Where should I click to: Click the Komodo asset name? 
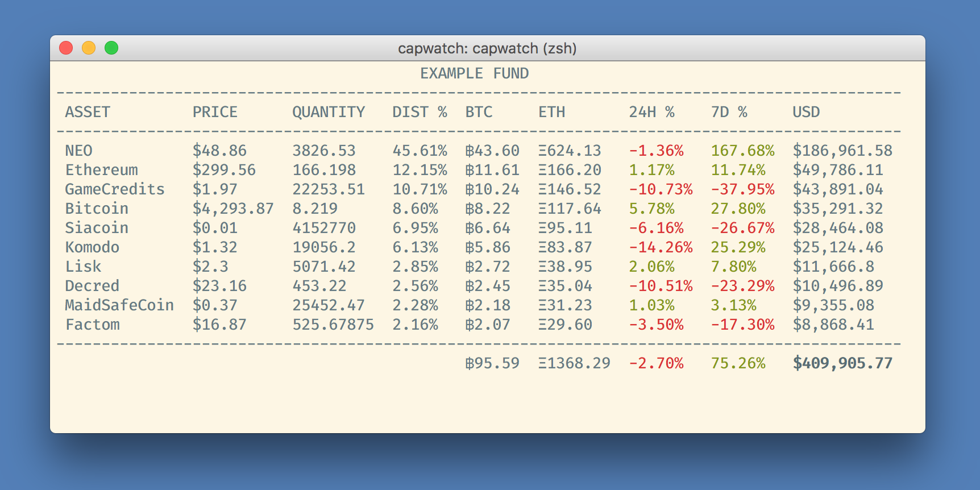92,247
